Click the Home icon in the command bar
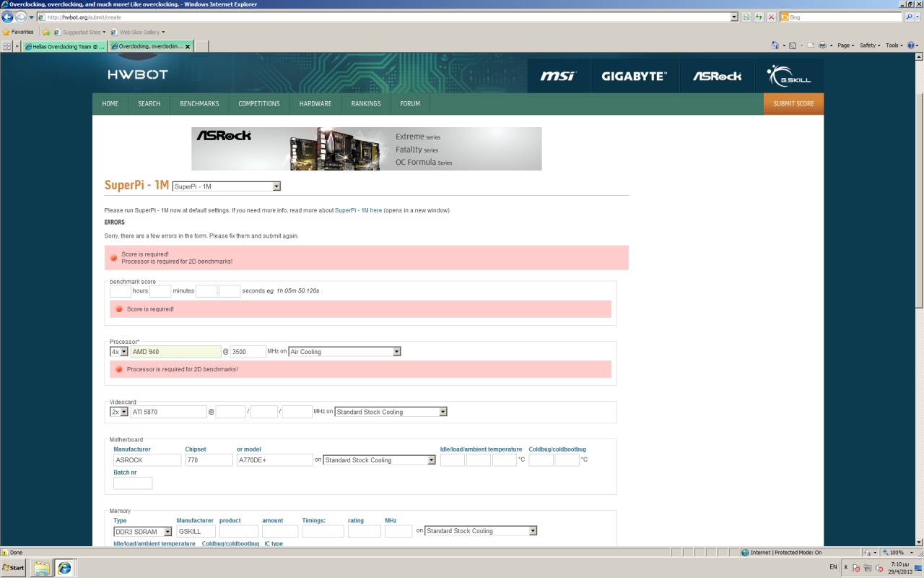924x578 pixels. coord(775,46)
